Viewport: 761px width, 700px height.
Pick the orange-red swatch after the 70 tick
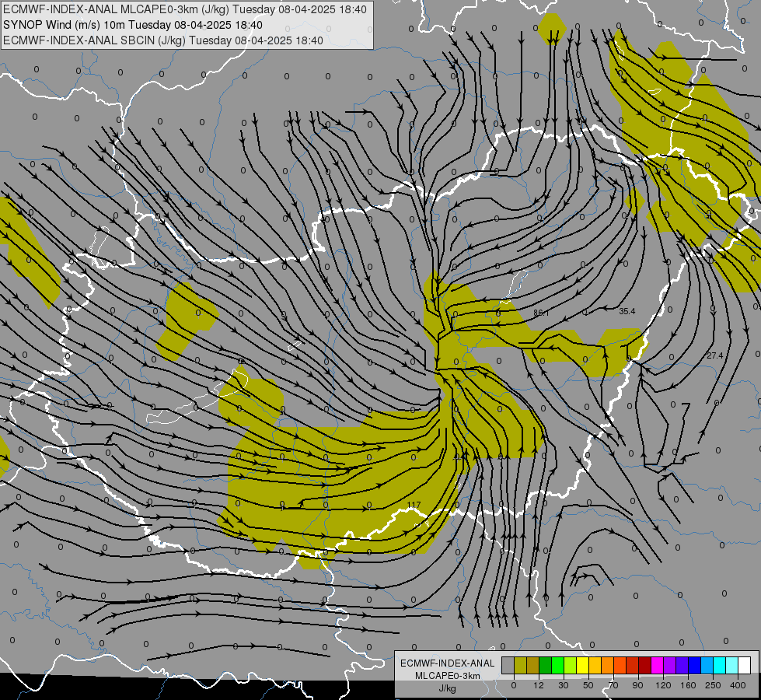point(620,665)
